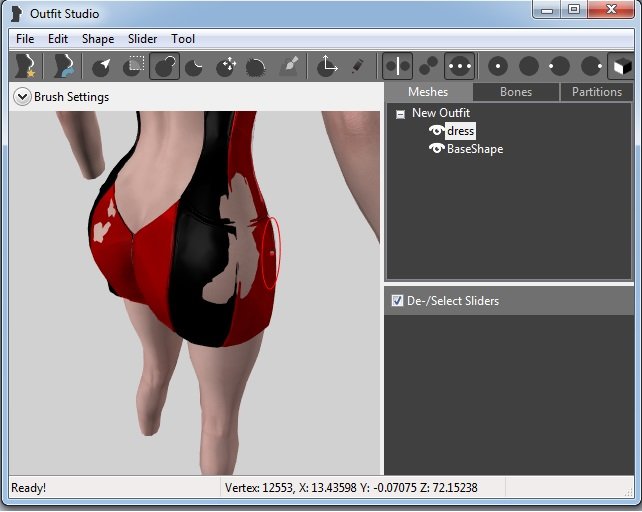Open the Shape menu
The width and height of the screenshot is (642, 512).
pos(98,39)
